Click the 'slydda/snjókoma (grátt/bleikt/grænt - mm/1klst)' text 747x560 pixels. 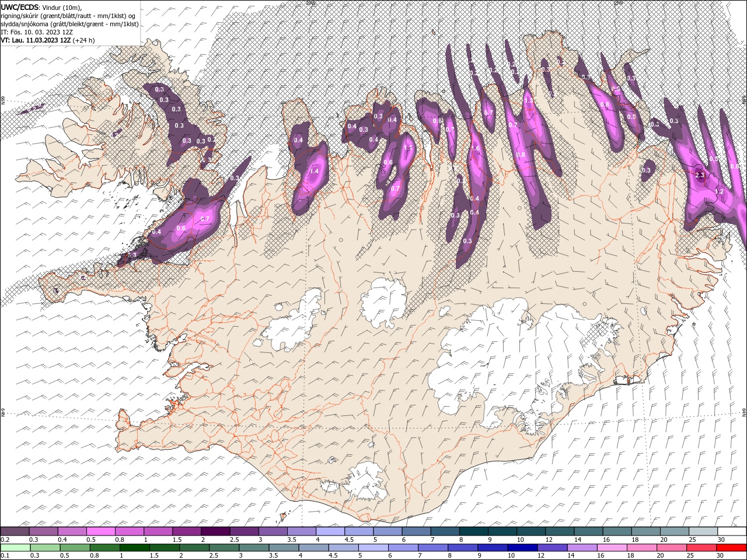69,24
